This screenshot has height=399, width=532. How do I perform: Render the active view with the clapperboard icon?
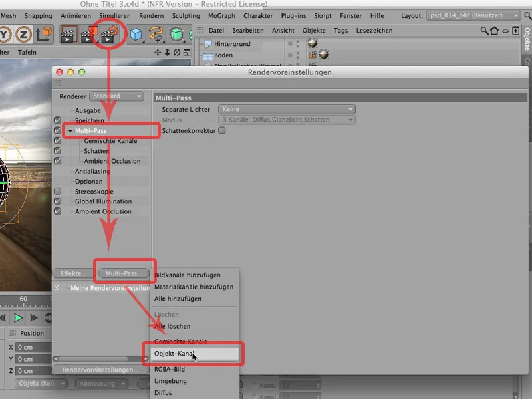tap(69, 35)
